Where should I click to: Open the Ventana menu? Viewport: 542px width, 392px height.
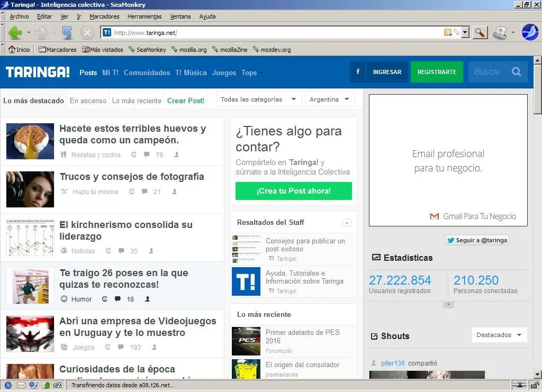click(x=180, y=16)
